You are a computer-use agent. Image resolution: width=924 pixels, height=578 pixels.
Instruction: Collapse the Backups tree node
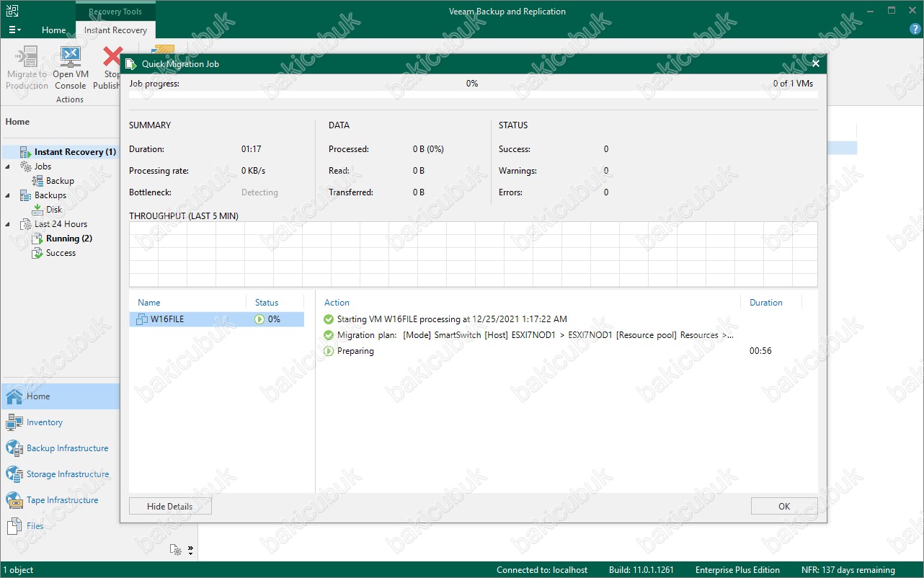pos(8,195)
